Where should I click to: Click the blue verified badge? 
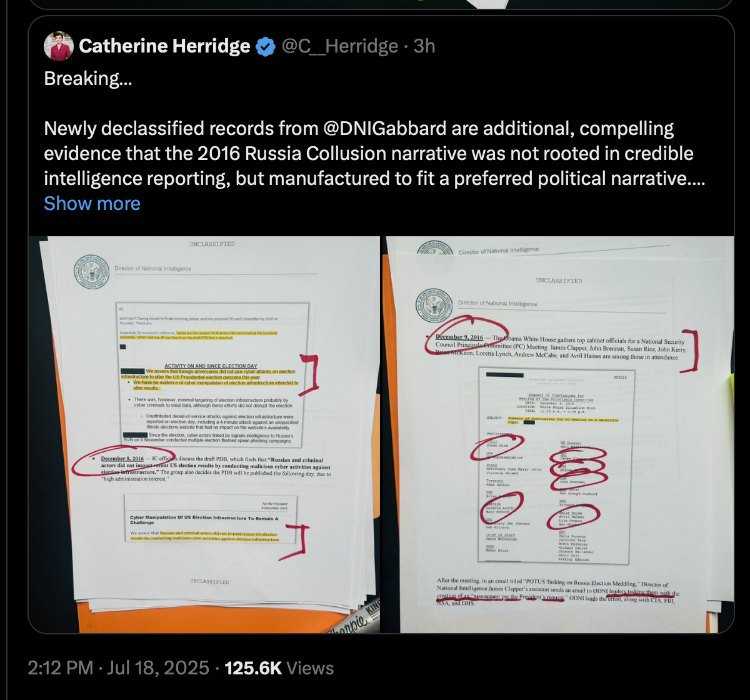266,46
